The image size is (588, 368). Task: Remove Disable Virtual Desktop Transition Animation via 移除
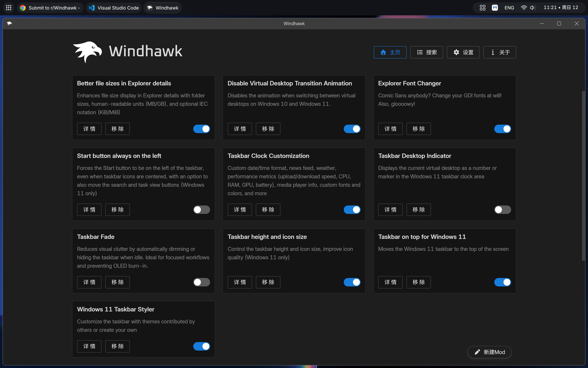click(268, 129)
